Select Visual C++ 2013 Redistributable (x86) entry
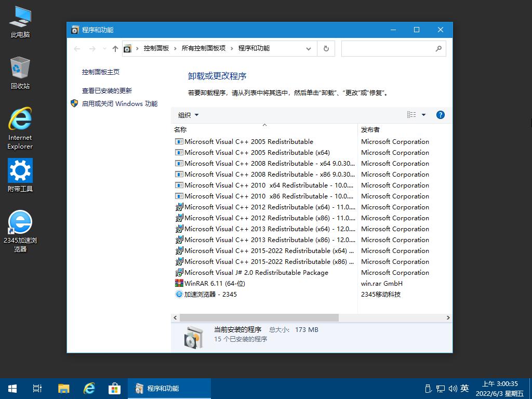This screenshot has width=532, height=399. [x=264, y=240]
